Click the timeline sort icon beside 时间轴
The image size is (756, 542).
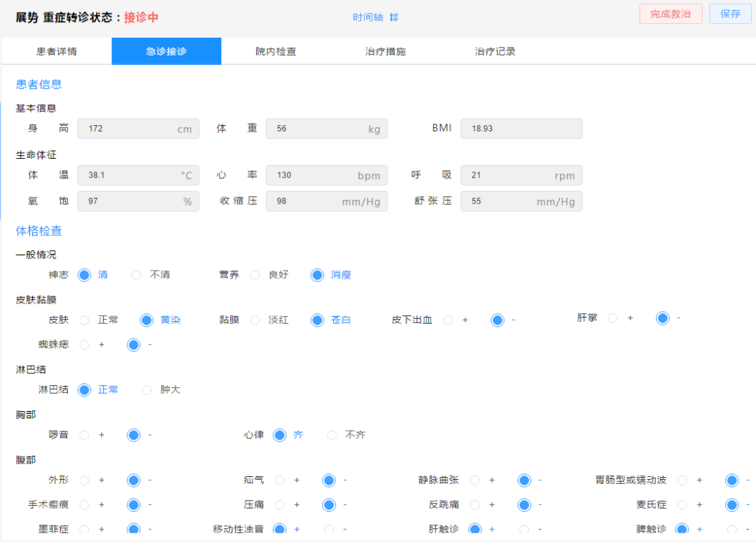coord(393,17)
